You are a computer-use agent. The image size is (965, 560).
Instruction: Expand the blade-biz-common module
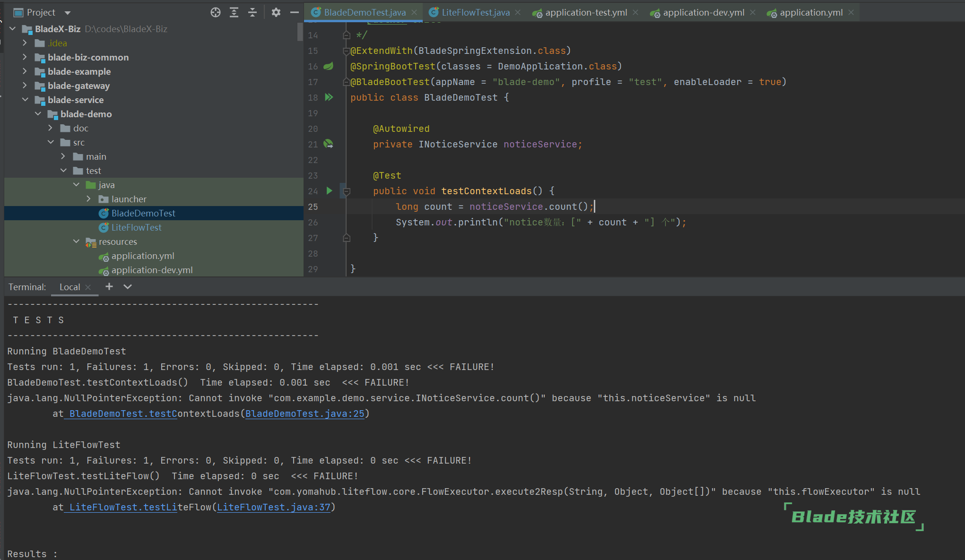(25, 57)
